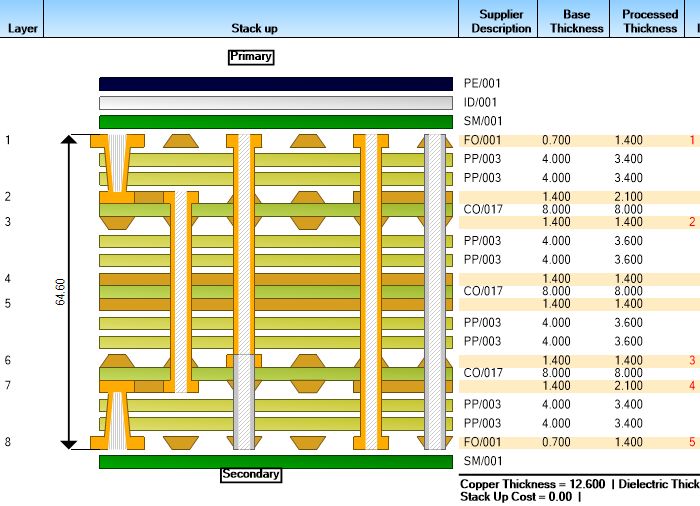Click base thickness 8.000 of layers 4-5 core
The width and height of the screenshot is (700, 506).
coord(556,291)
